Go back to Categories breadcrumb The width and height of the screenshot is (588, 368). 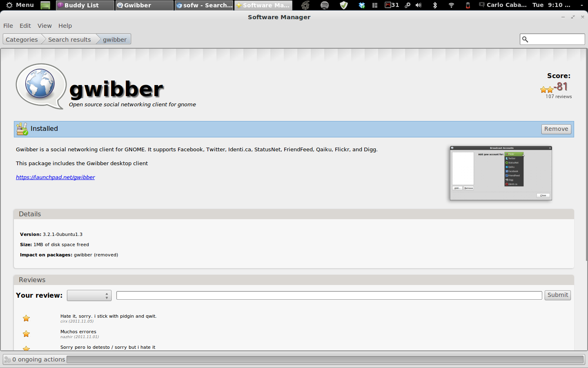(22, 40)
